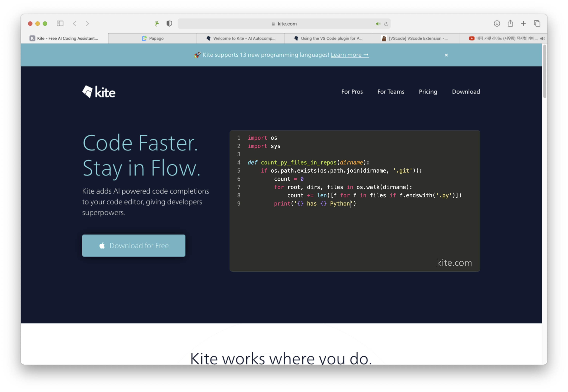Click the Learn more banner link

coord(350,55)
